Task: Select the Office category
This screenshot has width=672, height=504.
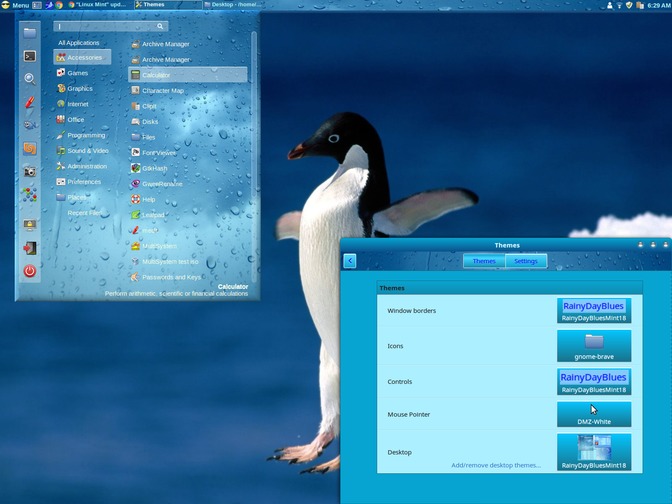Action: pos(82,120)
